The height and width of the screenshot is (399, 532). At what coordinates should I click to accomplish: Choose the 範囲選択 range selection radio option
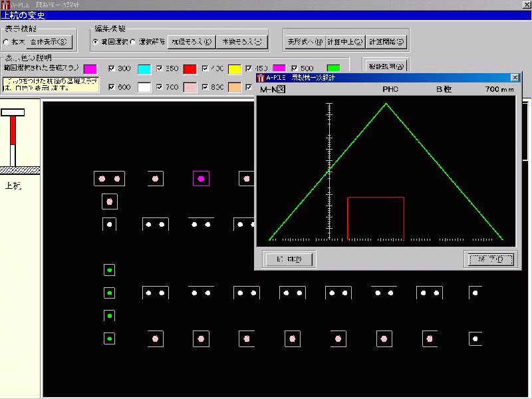[95, 42]
